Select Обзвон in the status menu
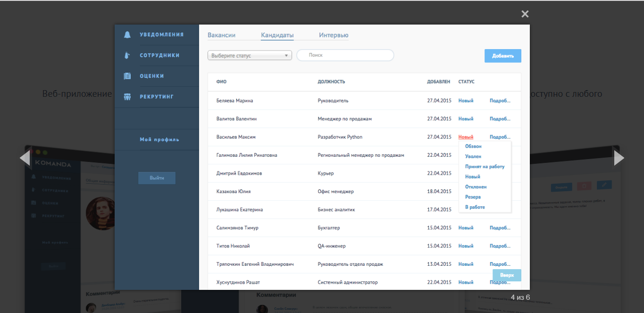 473,146
